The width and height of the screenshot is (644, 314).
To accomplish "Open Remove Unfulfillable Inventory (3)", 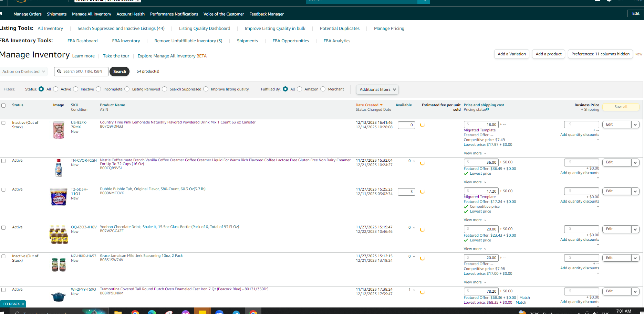I will click(x=188, y=41).
